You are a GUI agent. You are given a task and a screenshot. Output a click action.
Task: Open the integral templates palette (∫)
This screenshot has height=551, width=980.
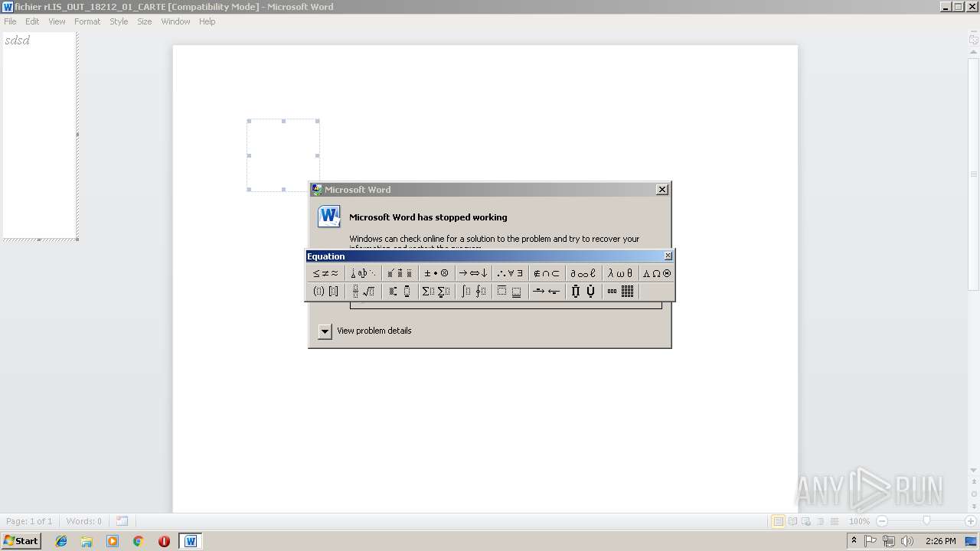click(x=473, y=292)
